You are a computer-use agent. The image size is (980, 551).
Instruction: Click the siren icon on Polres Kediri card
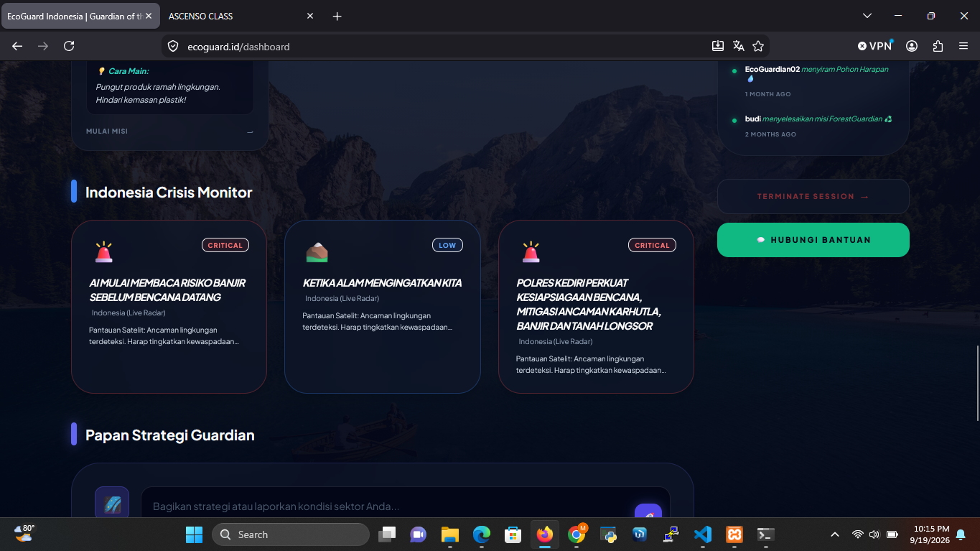click(x=531, y=251)
